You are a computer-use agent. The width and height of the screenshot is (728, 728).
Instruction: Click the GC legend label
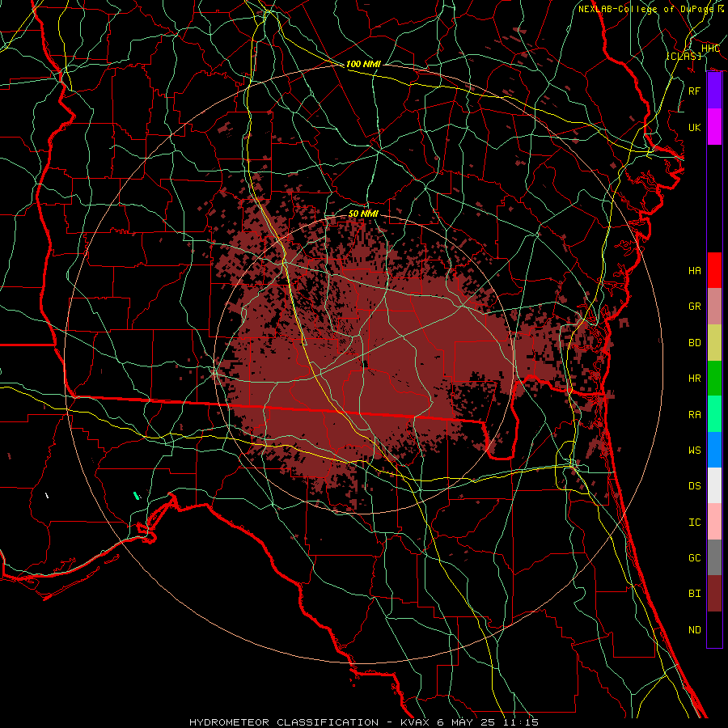695,557
